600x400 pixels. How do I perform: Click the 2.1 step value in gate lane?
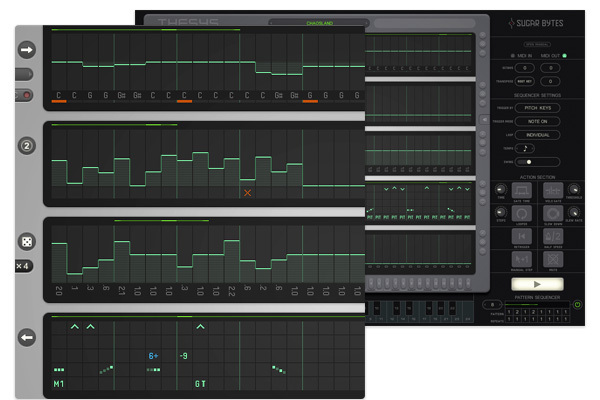click(x=122, y=291)
